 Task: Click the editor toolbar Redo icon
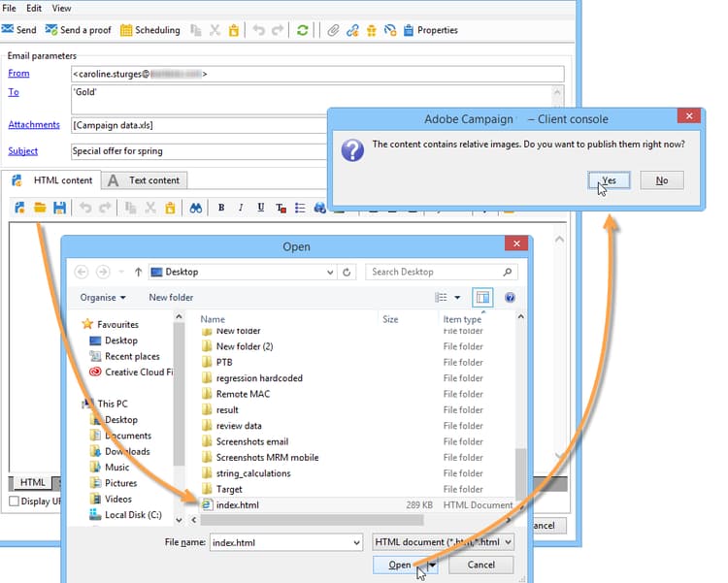pos(106,208)
